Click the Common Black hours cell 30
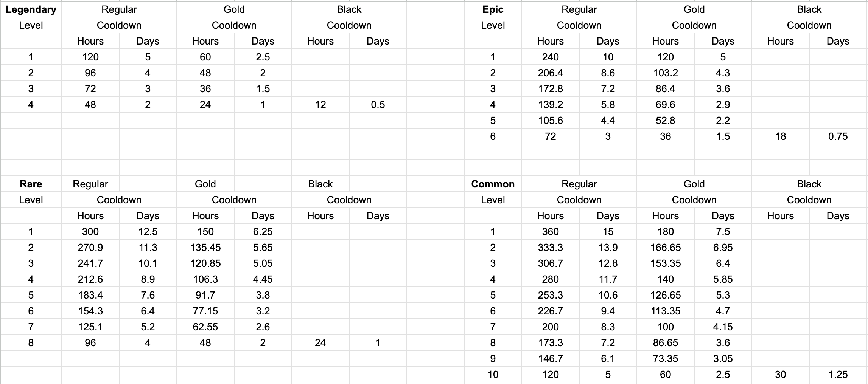Image resolution: width=868 pixels, height=384 pixels. [x=780, y=375]
